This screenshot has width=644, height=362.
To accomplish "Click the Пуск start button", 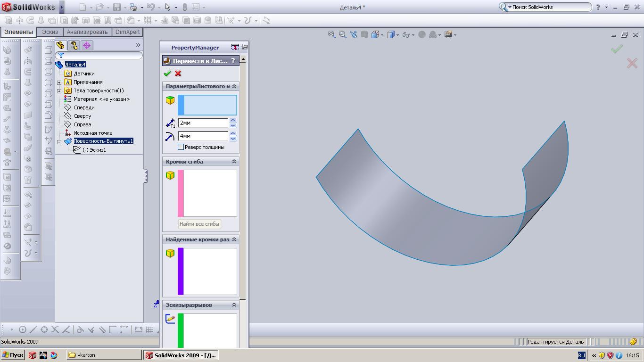I will 13,355.
